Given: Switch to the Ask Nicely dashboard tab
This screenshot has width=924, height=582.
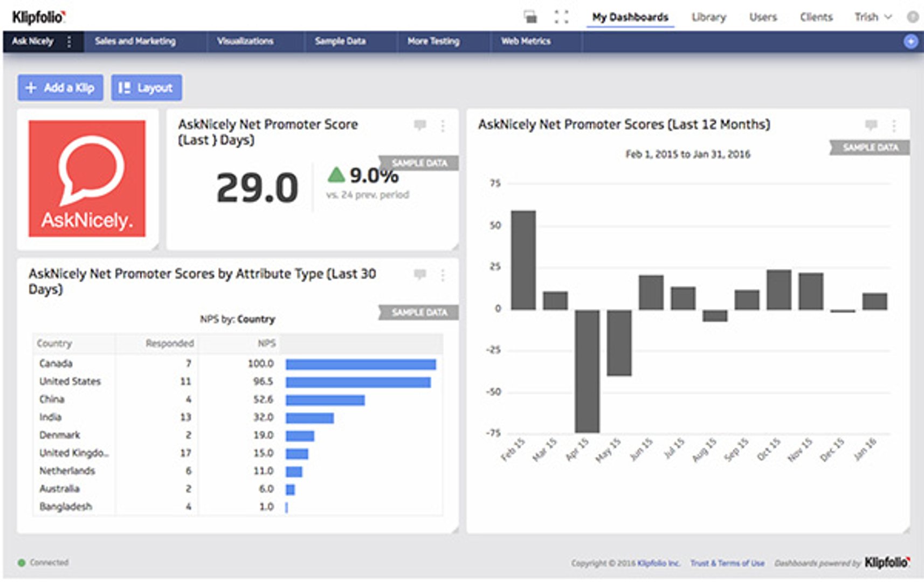Looking at the screenshot, I should tap(33, 41).
